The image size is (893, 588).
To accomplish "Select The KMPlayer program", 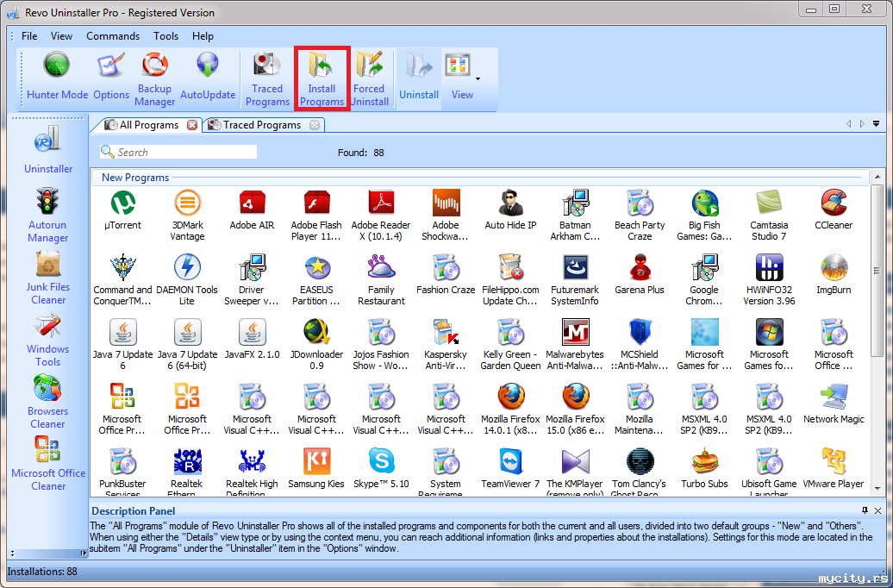I will (575, 471).
